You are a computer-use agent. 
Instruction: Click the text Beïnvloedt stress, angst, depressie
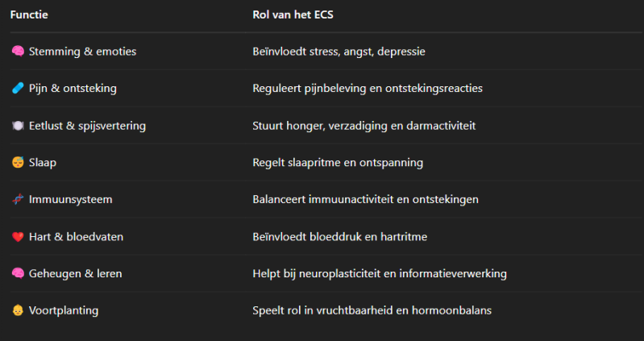[339, 52]
